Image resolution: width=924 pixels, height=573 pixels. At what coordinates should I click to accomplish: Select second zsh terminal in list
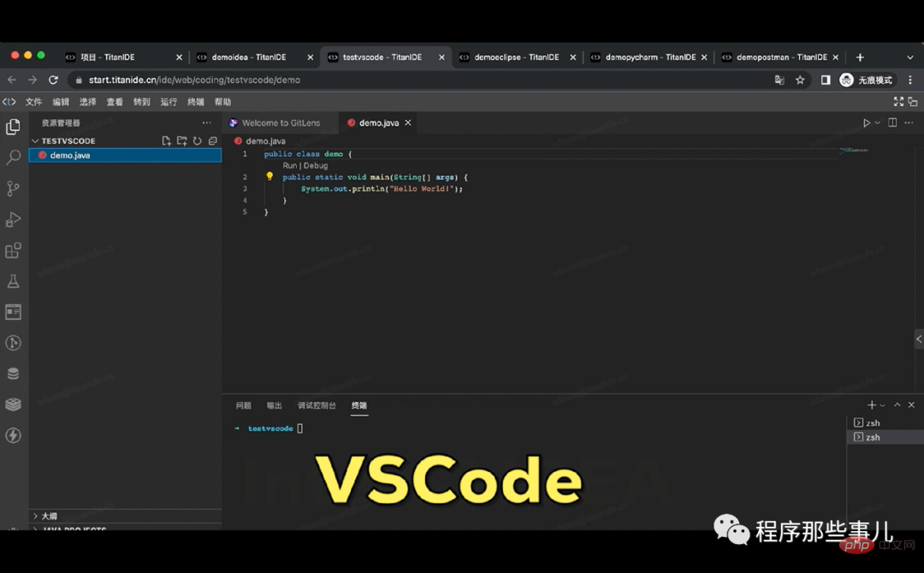click(885, 437)
